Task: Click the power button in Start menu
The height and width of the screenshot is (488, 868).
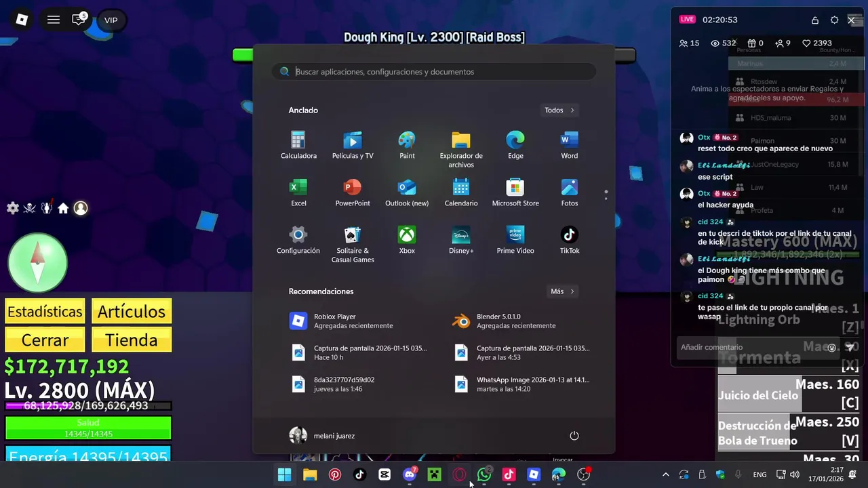Action: tap(574, 436)
